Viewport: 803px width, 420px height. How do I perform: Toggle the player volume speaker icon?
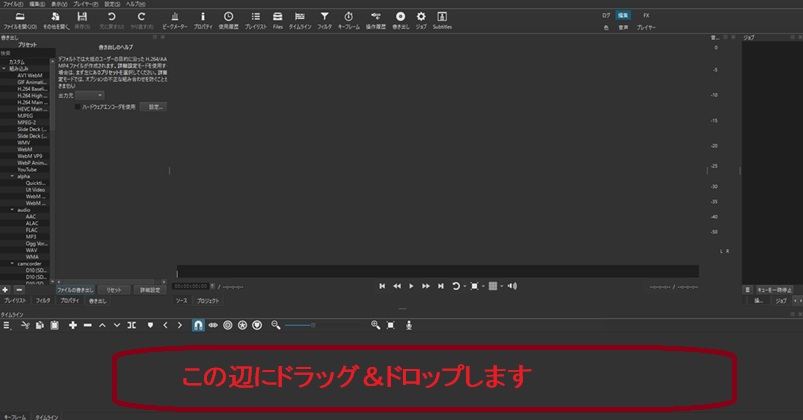point(514,286)
